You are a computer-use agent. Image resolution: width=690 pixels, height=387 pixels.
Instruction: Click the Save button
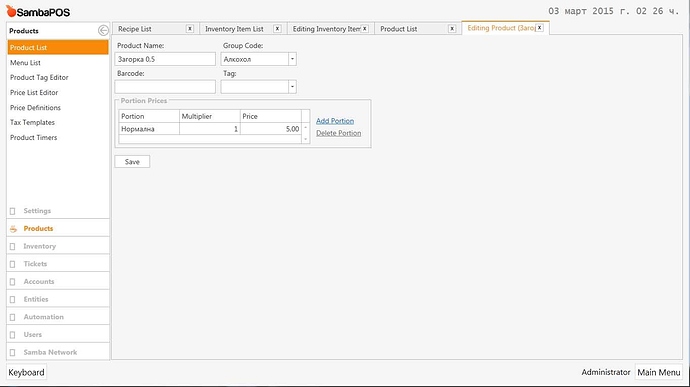click(x=132, y=162)
